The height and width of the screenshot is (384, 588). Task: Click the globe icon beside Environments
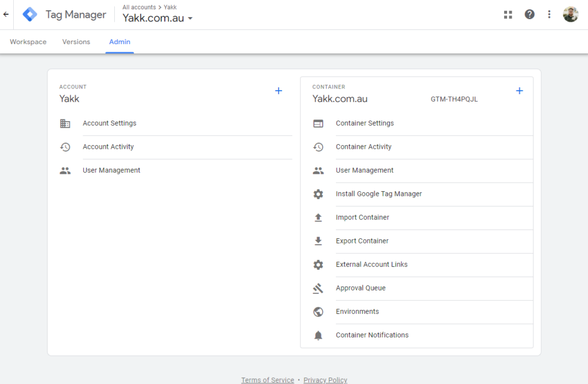318,312
